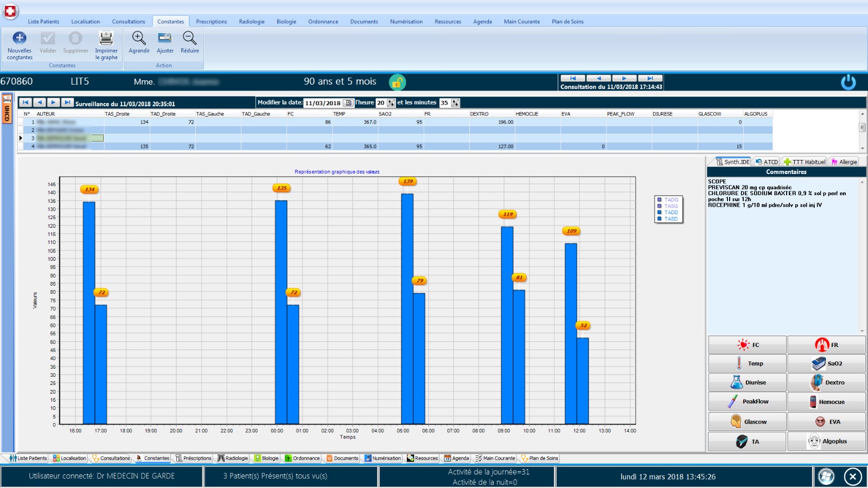Viewport: 868px width, 488px height.
Task: Switch to the Synth.IDE tab
Action: 732,162
